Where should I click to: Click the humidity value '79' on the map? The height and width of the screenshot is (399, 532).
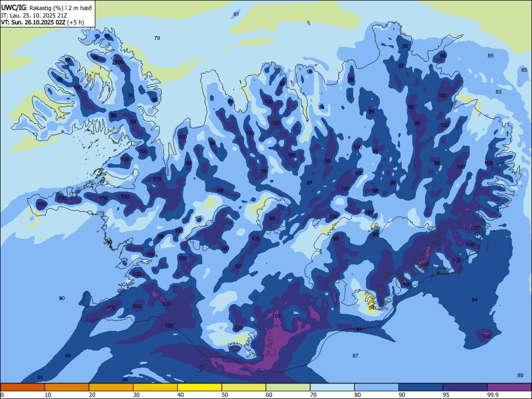coord(157,38)
